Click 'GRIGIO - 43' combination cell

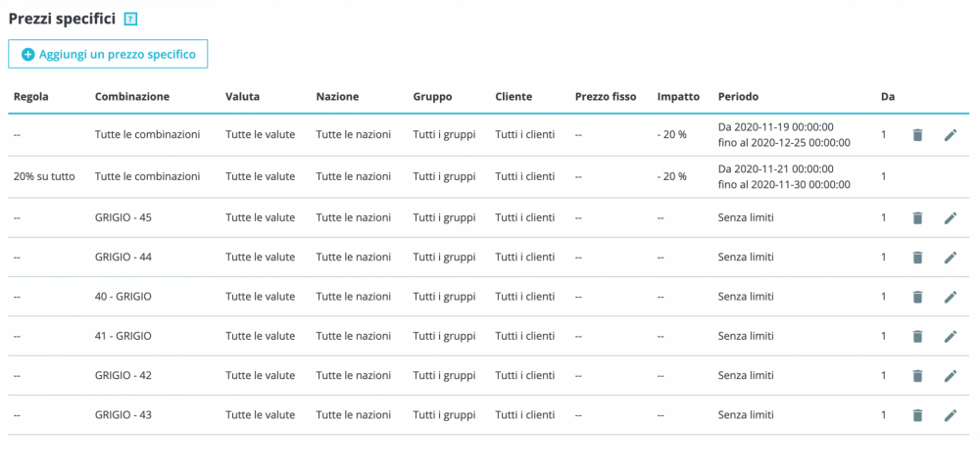coord(123,415)
